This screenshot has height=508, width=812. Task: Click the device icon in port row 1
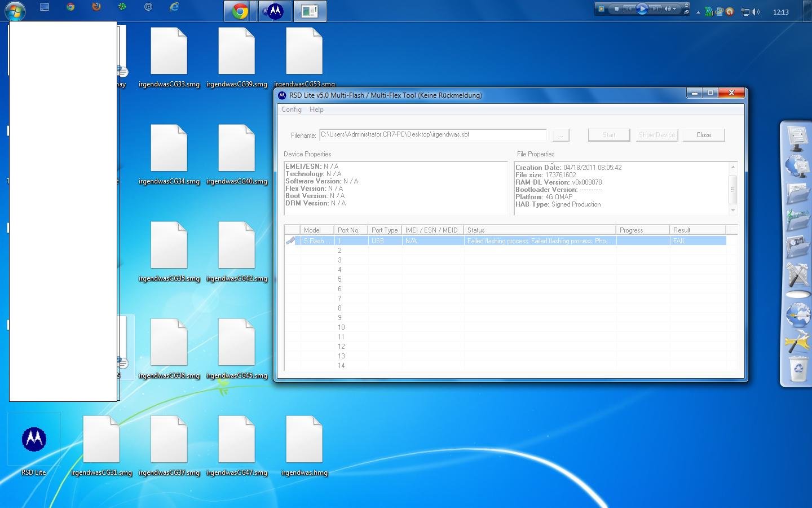[x=291, y=241]
